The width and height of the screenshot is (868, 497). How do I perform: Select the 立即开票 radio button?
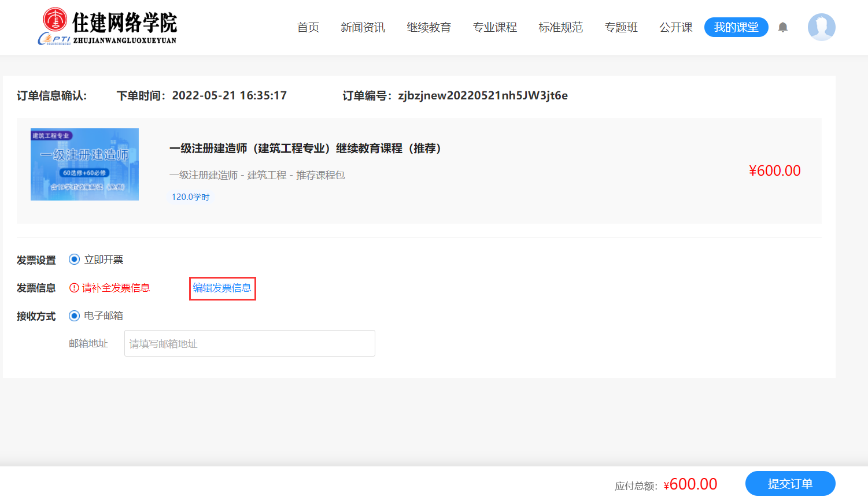point(74,259)
